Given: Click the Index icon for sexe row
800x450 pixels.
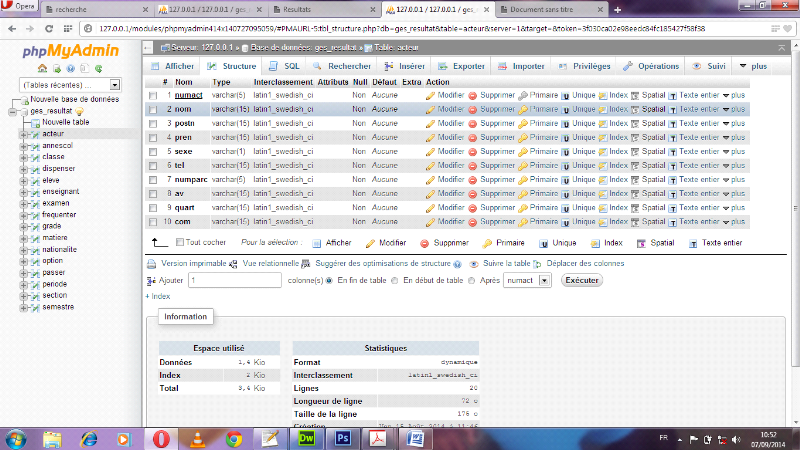Looking at the screenshot, I should pos(603,152).
